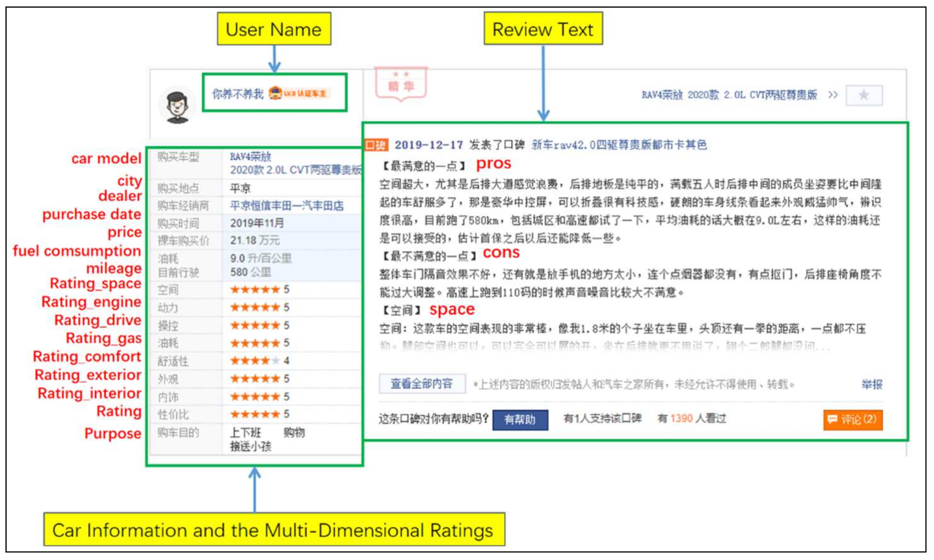Click the 举报 report link

click(871, 384)
